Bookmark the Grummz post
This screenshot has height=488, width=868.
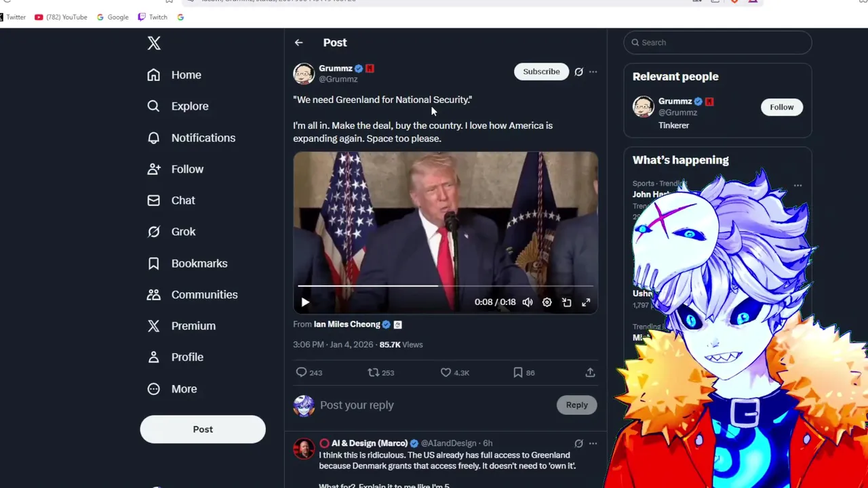pyautogui.click(x=517, y=372)
